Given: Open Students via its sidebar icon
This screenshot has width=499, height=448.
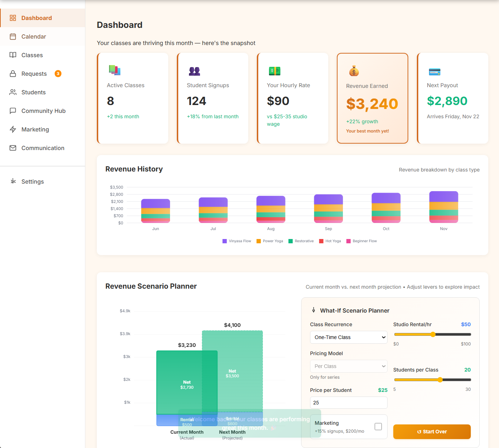Looking at the screenshot, I should 13,92.
